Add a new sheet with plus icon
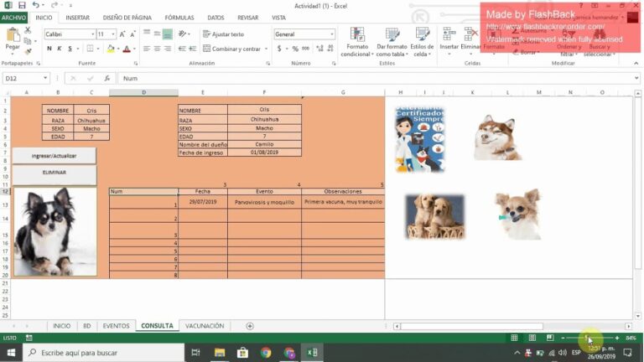Image resolution: width=644 pixels, height=362 pixels. tap(250, 326)
